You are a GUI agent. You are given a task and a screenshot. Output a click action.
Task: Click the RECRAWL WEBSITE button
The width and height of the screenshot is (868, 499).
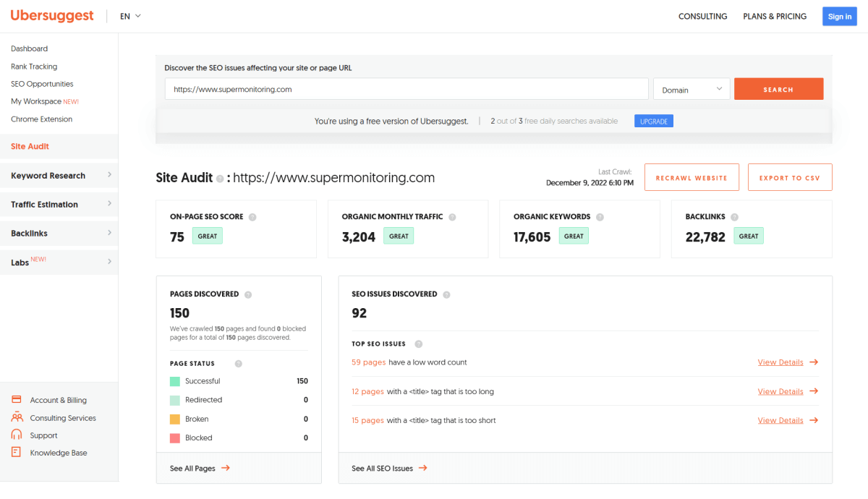tap(692, 177)
